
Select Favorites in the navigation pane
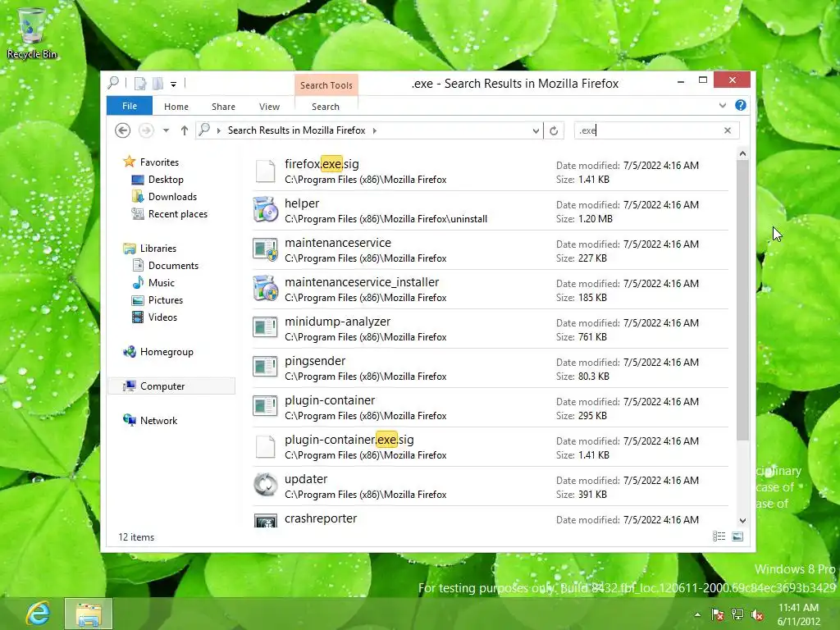tap(159, 162)
